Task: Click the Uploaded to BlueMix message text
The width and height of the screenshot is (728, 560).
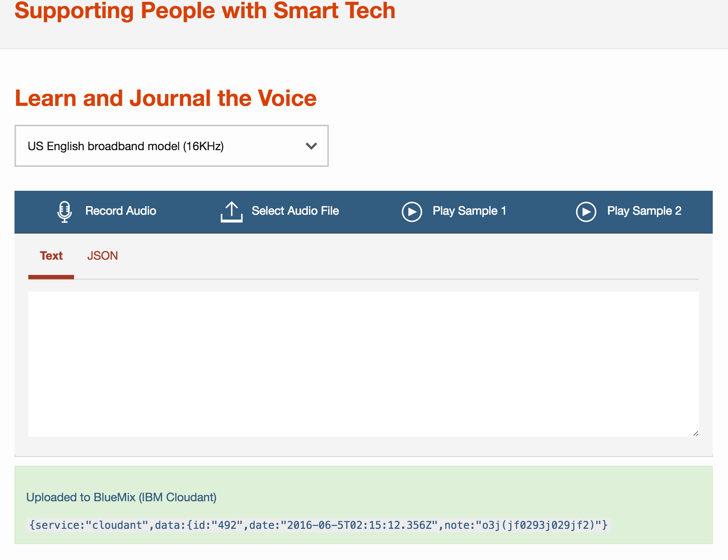Action: coord(121,497)
